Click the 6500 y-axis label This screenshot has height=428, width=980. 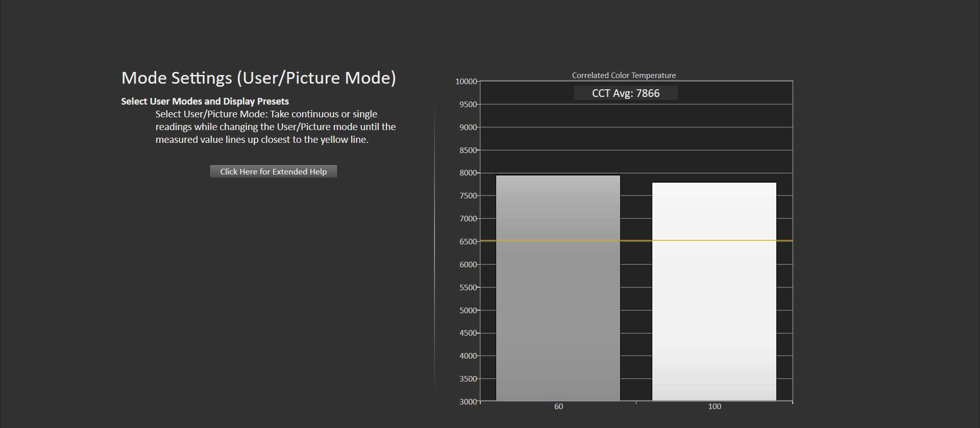(468, 242)
